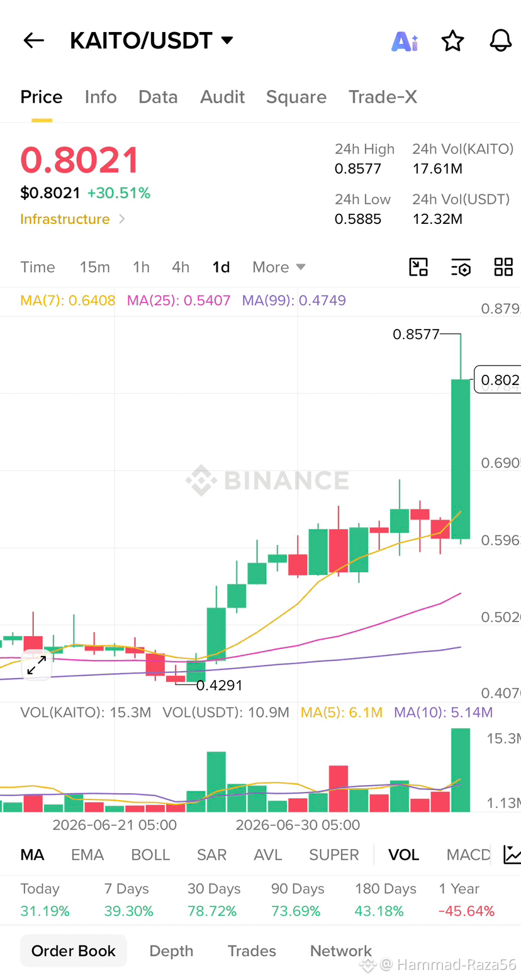Toggle the MACD sub-indicator
Viewport: 521px width, 980px height.
click(x=468, y=855)
